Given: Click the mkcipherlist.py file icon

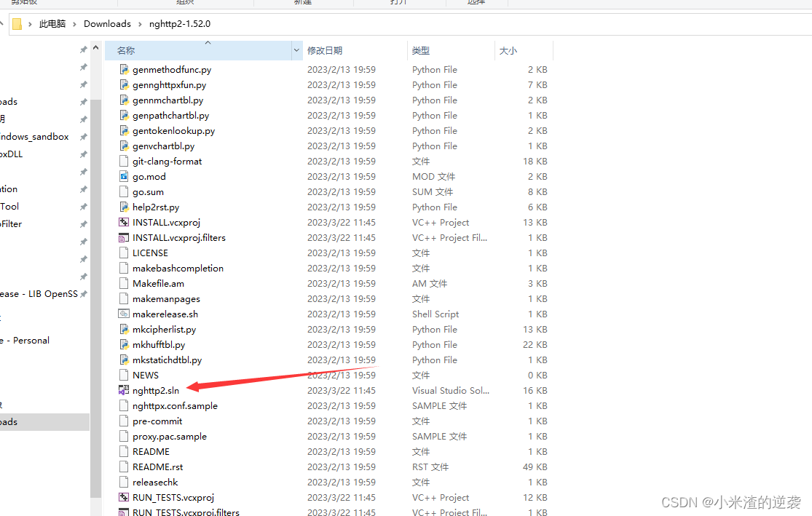Looking at the screenshot, I should pos(124,329).
